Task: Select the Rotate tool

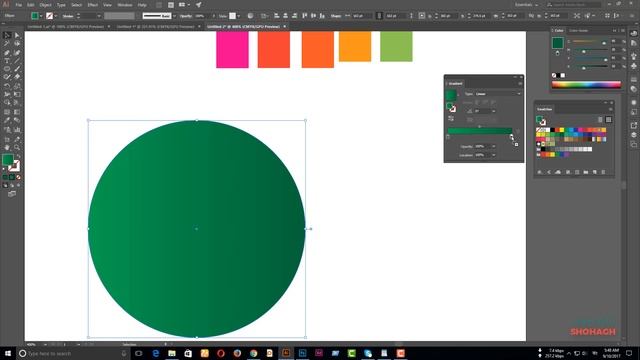Action: [7, 86]
